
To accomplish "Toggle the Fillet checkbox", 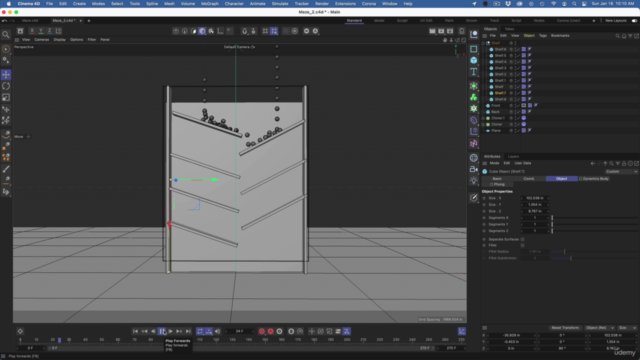I will point(522,245).
